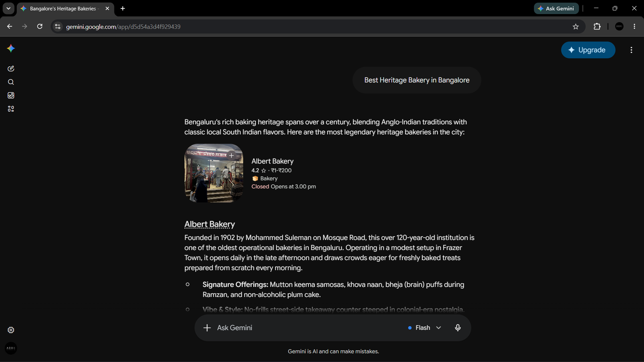The width and height of the screenshot is (644, 362).
Task: Open the settings gear in sidebar
Action: pyautogui.click(x=11, y=330)
